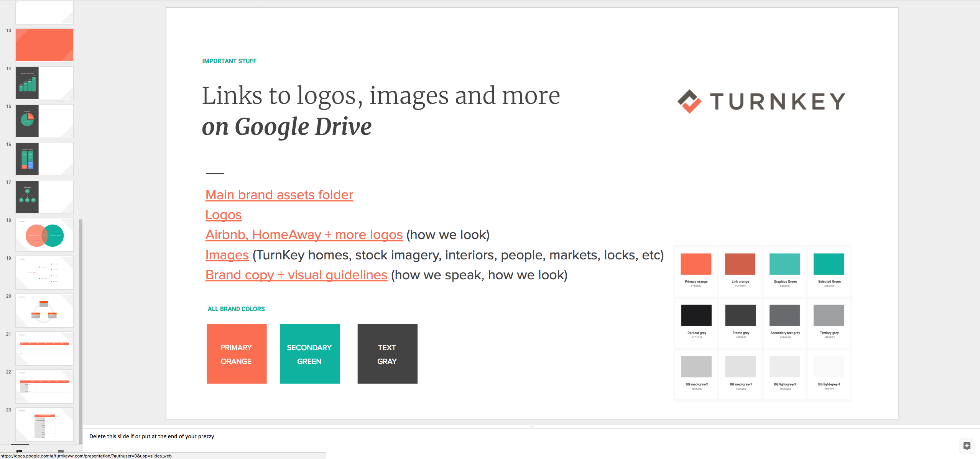
Task: Click the Darkest grey swatch
Action: tap(696, 315)
